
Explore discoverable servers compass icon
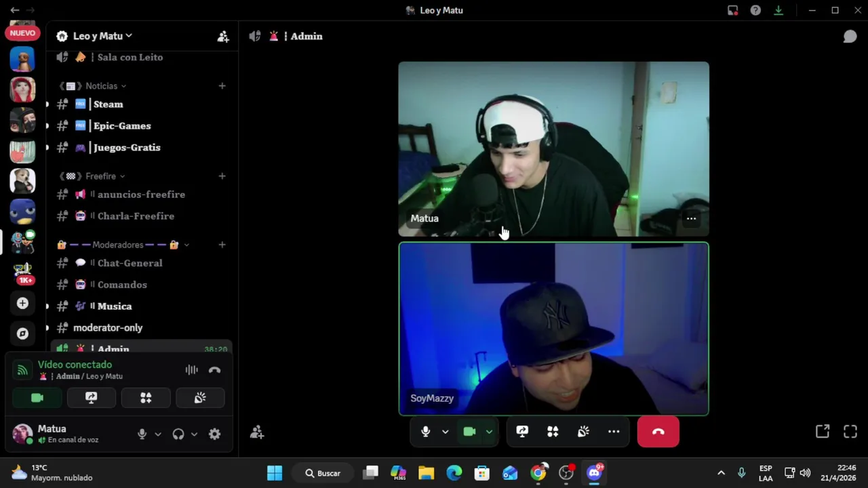pos(22,333)
